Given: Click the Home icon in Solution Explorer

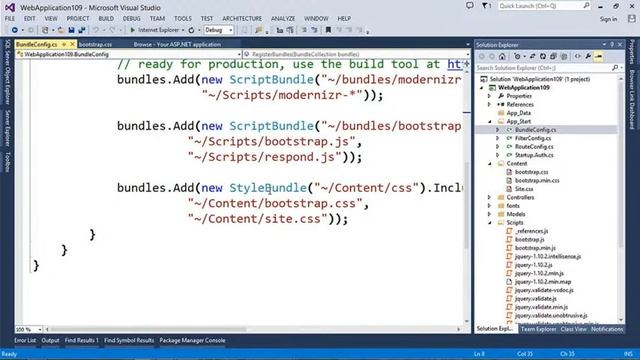Looking at the screenshot, I should pyautogui.click(x=502, y=56).
